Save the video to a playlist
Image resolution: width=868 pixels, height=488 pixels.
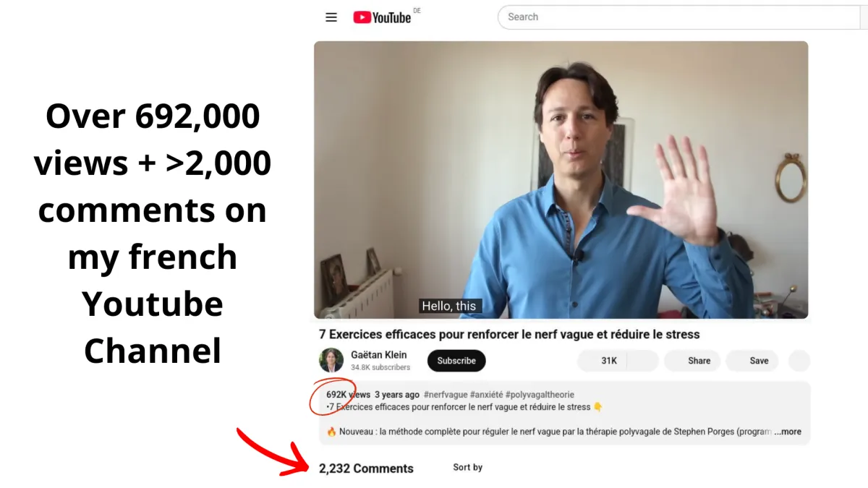click(752, 361)
